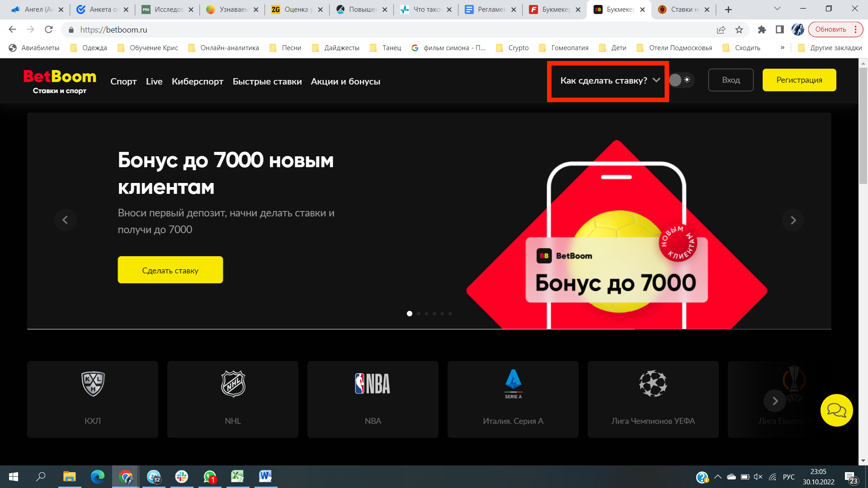Open Быстрые ставки section
868x488 pixels.
(x=267, y=81)
